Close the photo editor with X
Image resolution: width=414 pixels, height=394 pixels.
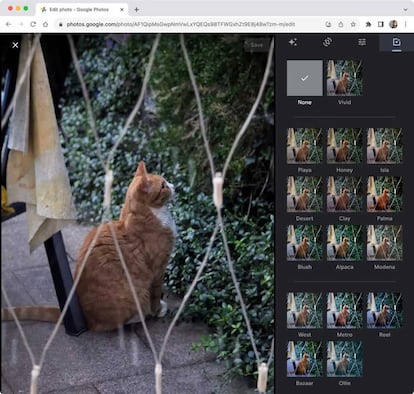(15, 45)
